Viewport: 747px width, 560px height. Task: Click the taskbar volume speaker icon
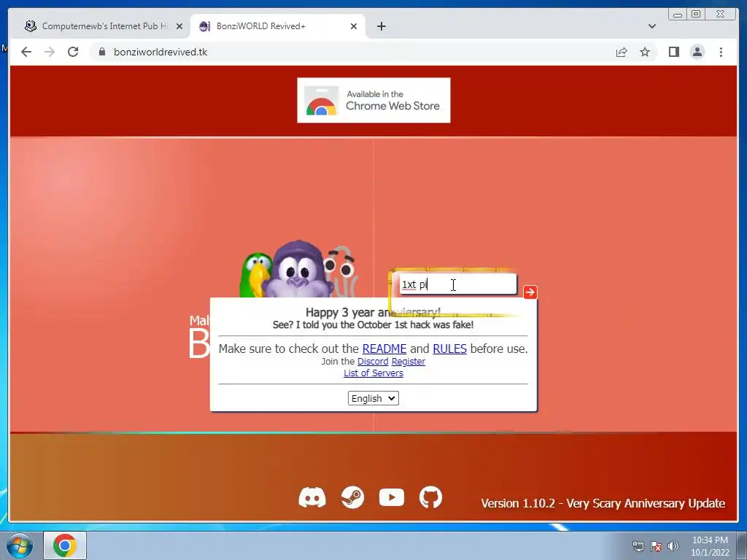click(673, 546)
